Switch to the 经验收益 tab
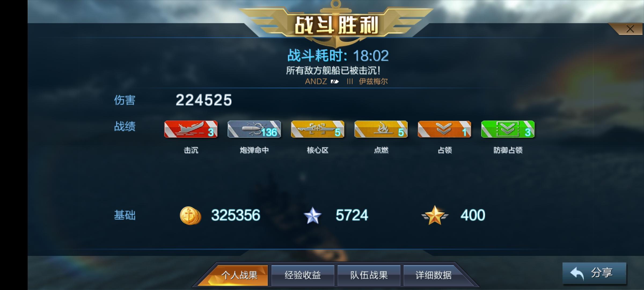 (x=303, y=275)
